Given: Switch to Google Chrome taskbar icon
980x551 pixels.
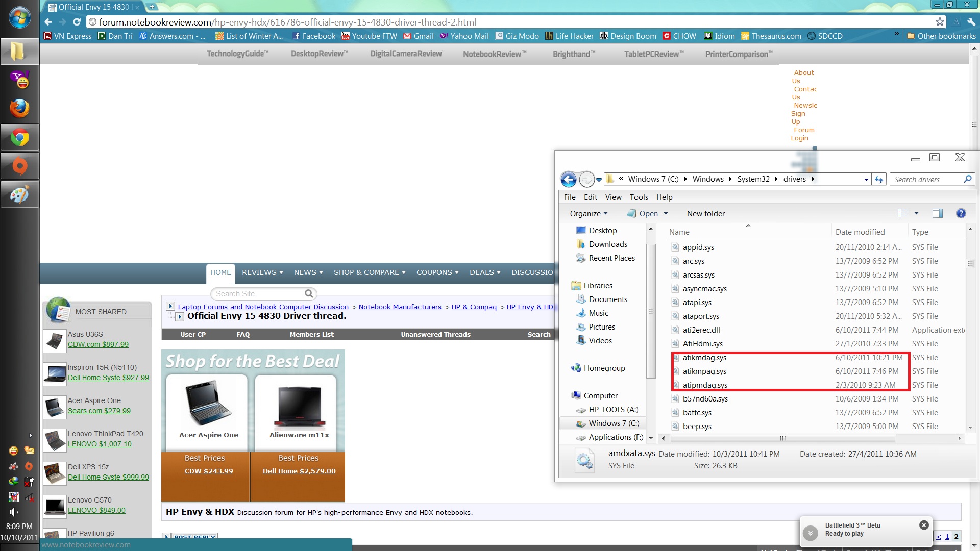Looking at the screenshot, I should click(19, 137).
